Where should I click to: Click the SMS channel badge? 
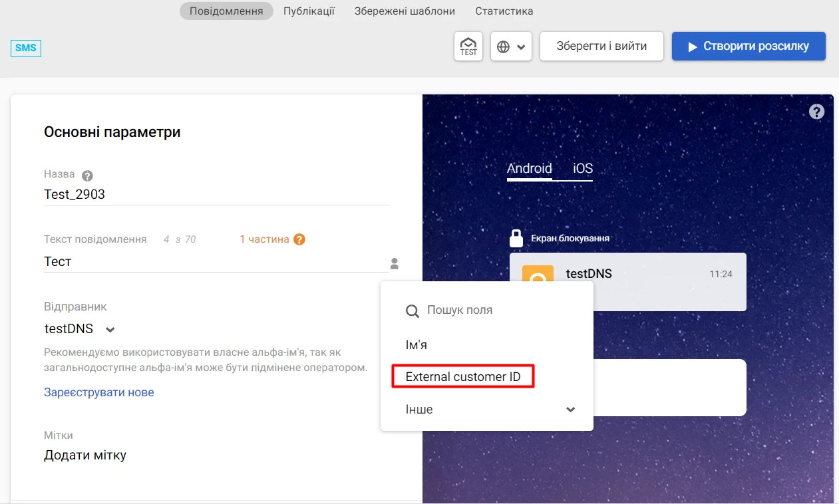pyautogui.click(x=26, y=48)
